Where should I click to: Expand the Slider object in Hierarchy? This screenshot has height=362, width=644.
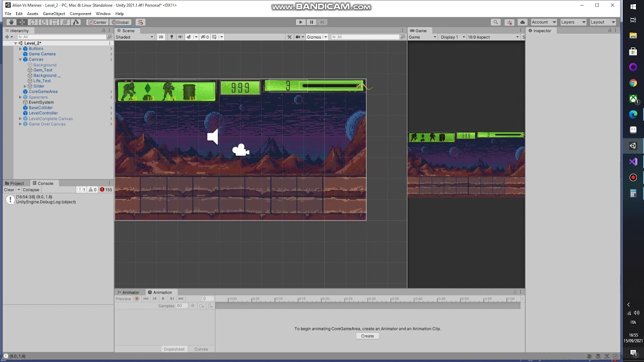25,86
